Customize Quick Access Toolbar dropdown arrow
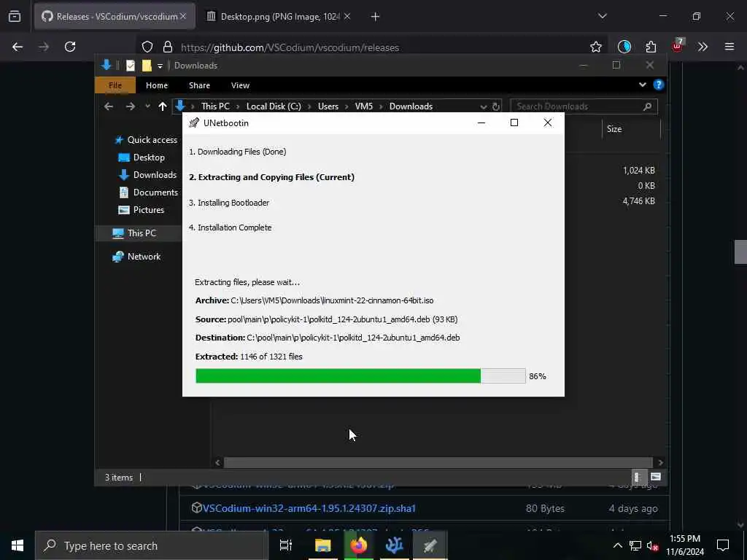747x560 pixels. [x=160, y=66]
